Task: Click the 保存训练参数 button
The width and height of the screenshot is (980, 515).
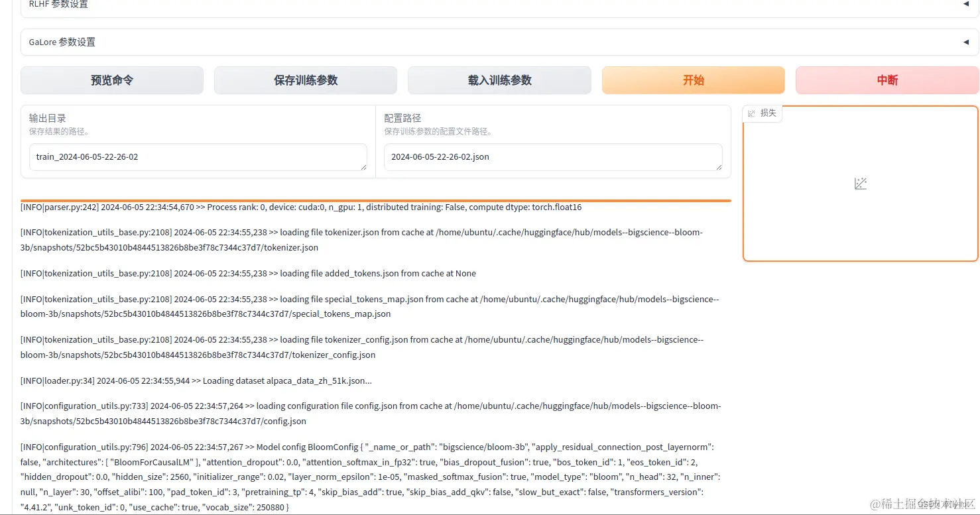Action: [x=306, y=80]
